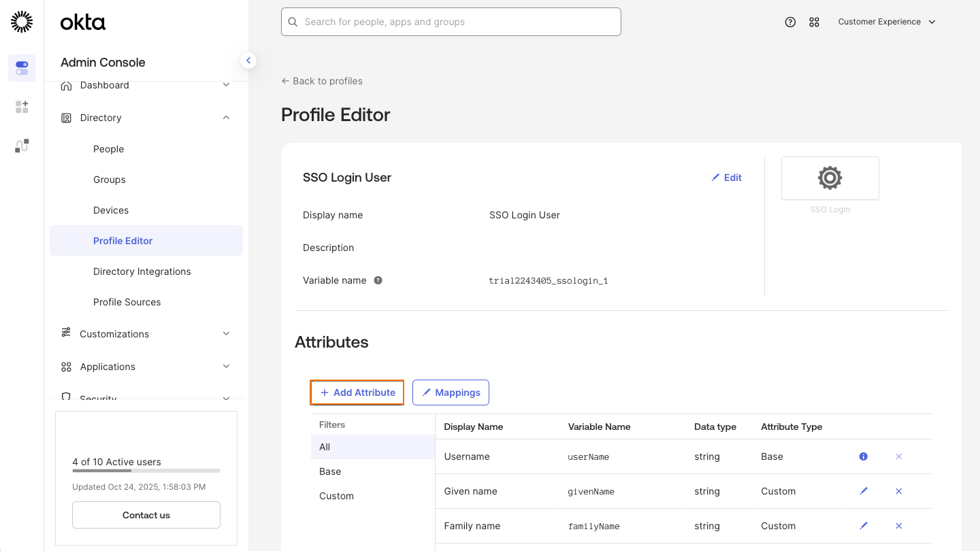Viewport: 980px width, 551px height.
Task: Select People in the Directory menu
Action: (x=108, y=148)
